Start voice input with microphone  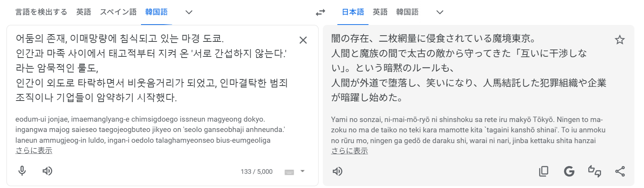click(x=22, y=171)
